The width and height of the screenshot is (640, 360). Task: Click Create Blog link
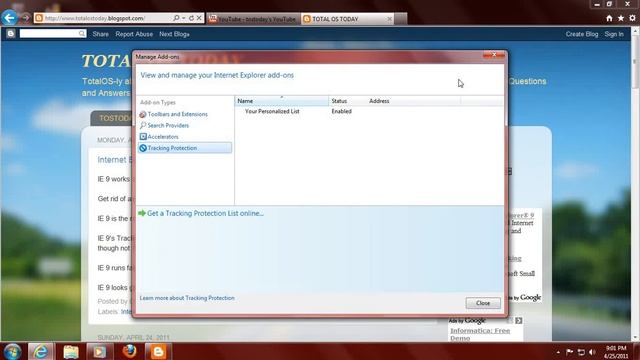point(582,34)
